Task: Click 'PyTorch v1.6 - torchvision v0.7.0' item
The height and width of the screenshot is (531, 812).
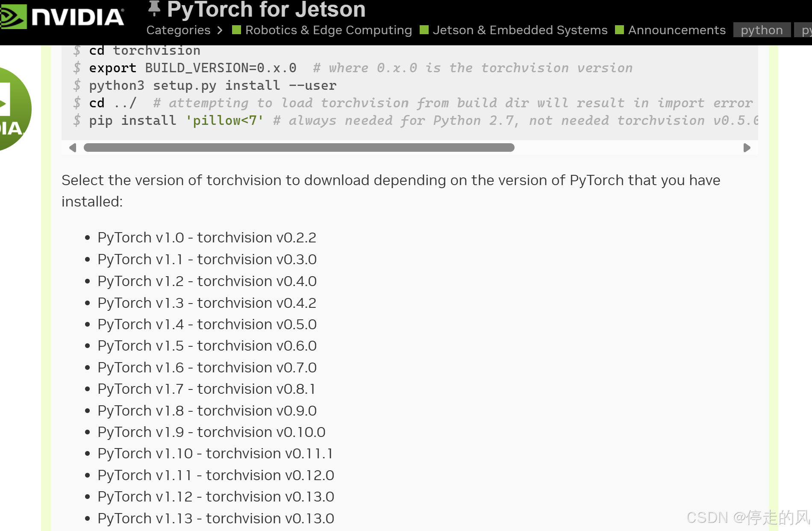Action: pyautogui.click(x=207, y=367)
